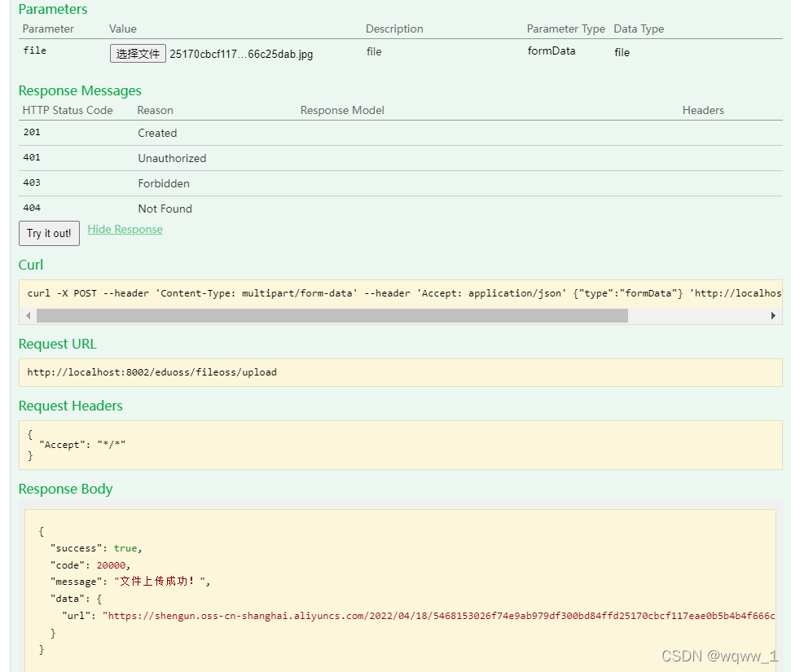Viewport: 791px width, 672px height.
Task: Click the Request URL heading
Action: click(57, 344)
